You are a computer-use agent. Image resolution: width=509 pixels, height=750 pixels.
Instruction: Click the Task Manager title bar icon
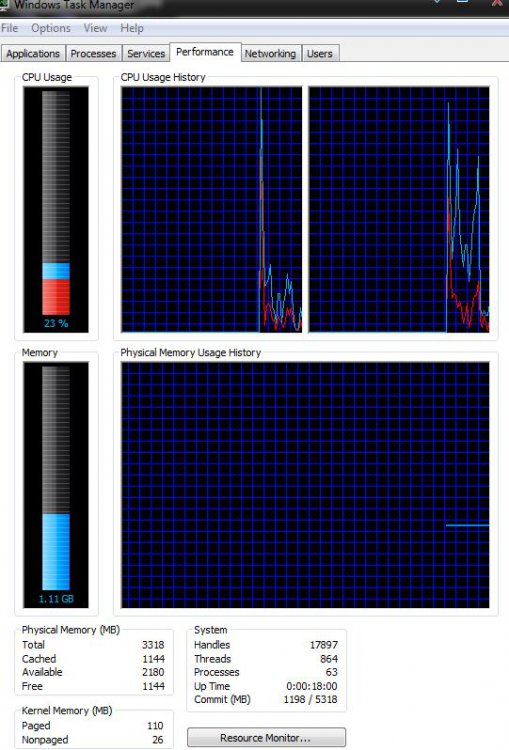click(4, 5)
